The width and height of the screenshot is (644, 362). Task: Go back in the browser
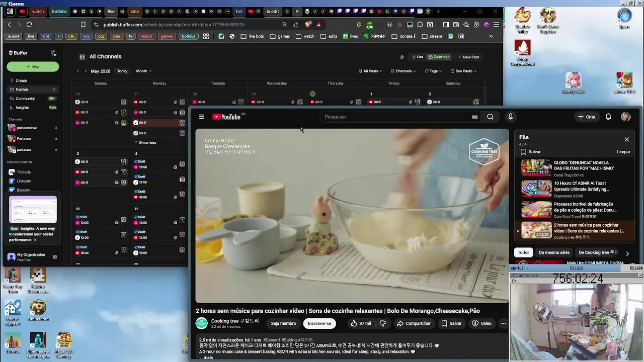9,24
